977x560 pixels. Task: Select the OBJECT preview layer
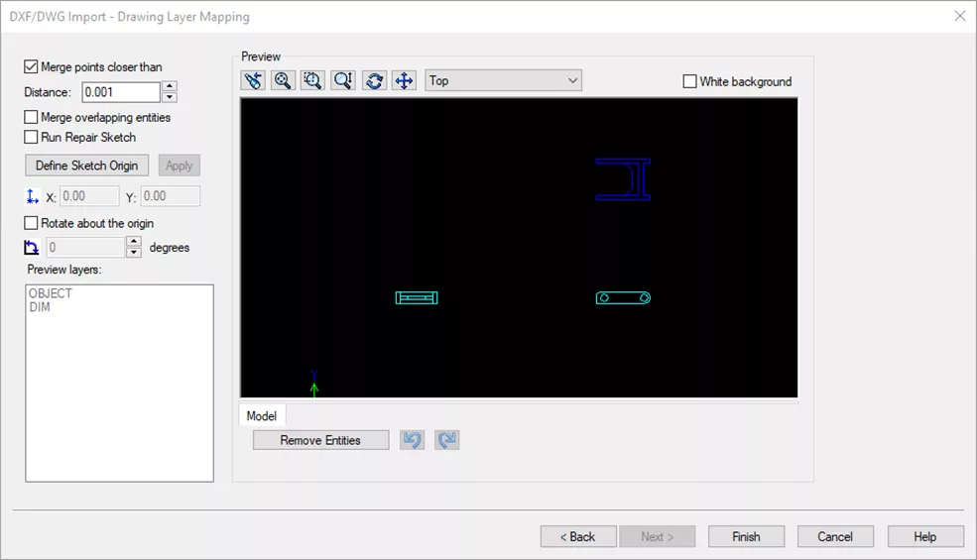point(51,293)
